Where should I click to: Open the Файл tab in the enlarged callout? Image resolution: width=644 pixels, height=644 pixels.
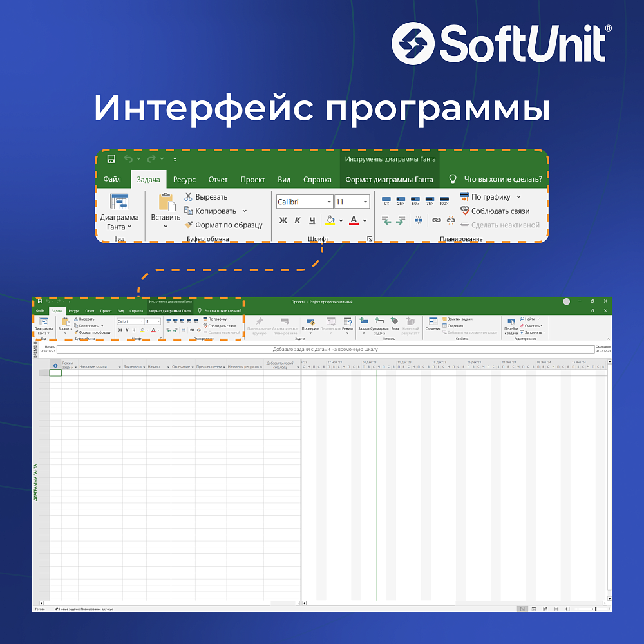tap(112, 179)
